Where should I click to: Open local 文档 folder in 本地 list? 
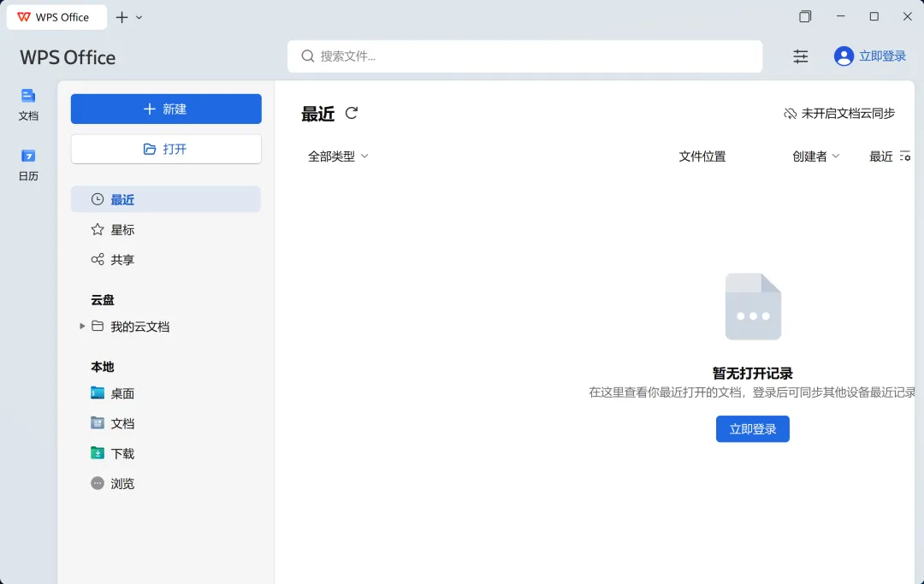(x=113, y=423)
